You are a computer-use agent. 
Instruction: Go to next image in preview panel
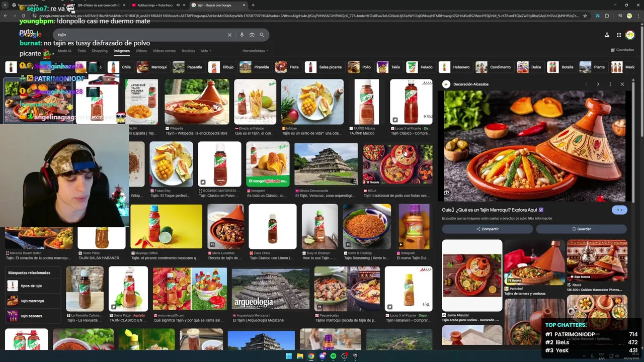coord(598,84)
